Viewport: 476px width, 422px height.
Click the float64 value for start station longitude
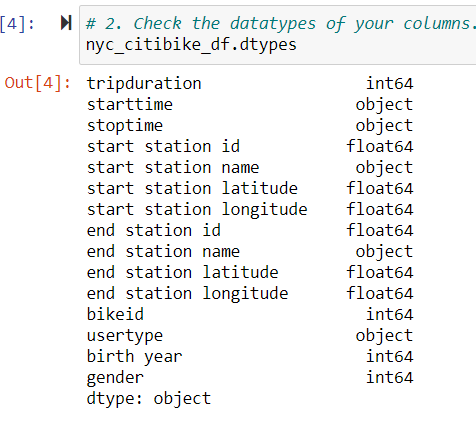(380, 209)
